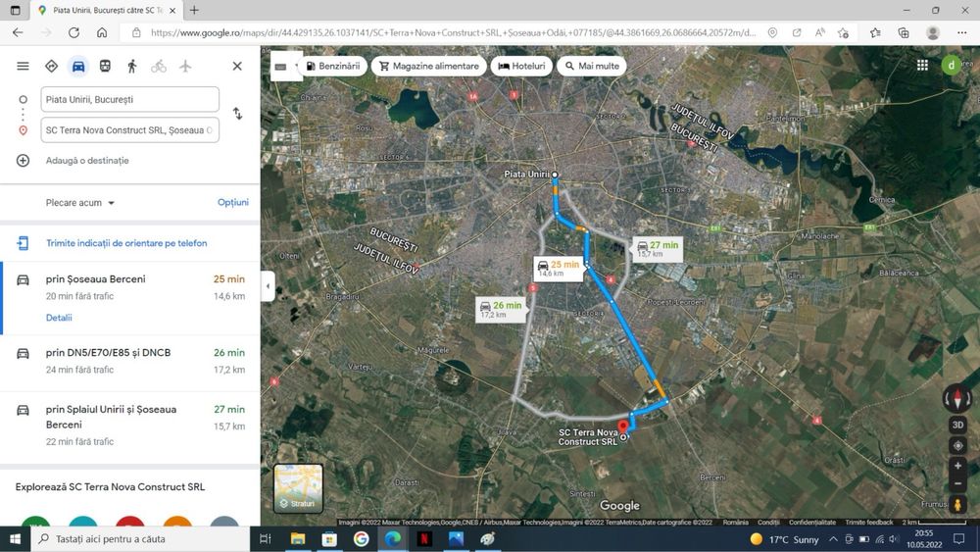Image resolution: width=980 pixels, height=552 pixels.
Task: Filter map by Benzinării
Action: click(332, 66)
